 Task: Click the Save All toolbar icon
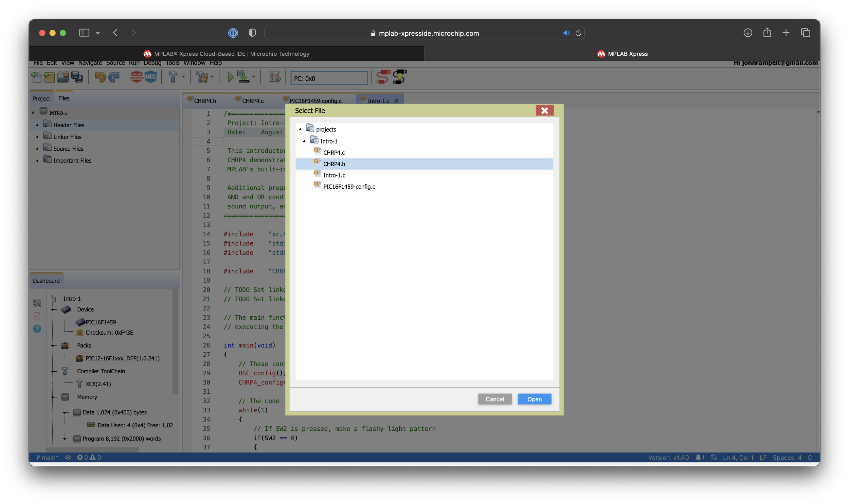[x=77, y=77]
